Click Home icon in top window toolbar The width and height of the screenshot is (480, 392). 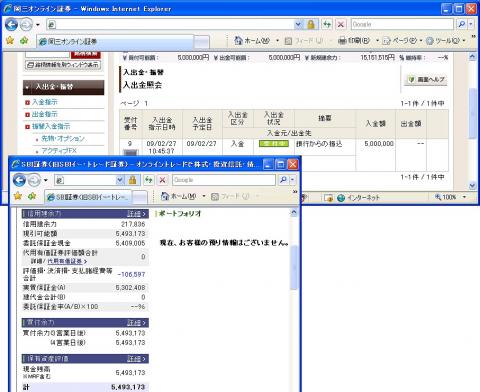coord(238,41)
